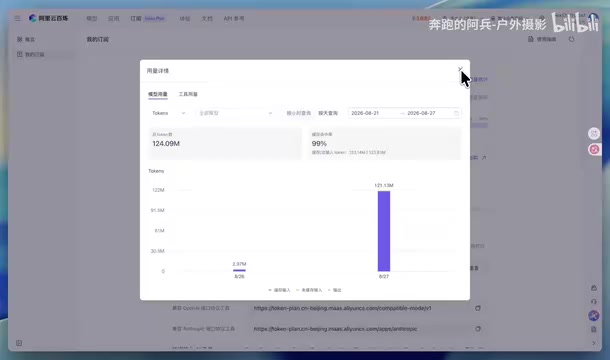Toggle the 输出 legend series
Screen dimensions: 610x360
(x=335, y=290)
